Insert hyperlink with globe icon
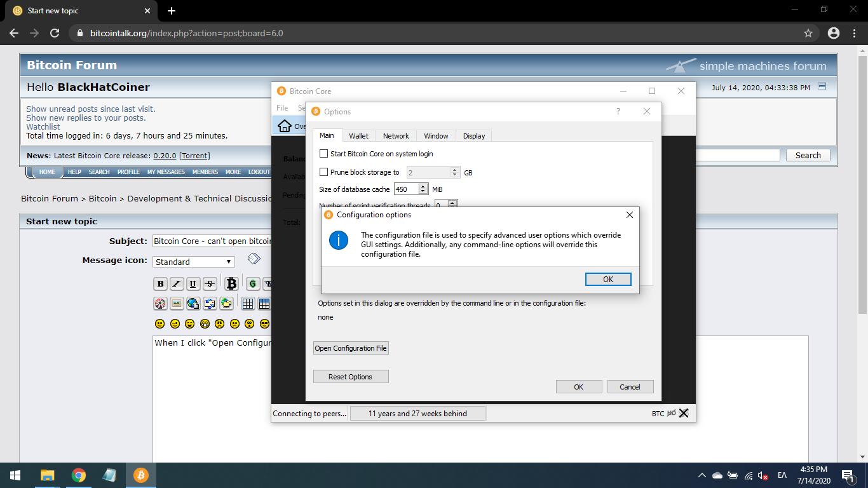Viewport: 868px width, 488px height. pos(193,304)
